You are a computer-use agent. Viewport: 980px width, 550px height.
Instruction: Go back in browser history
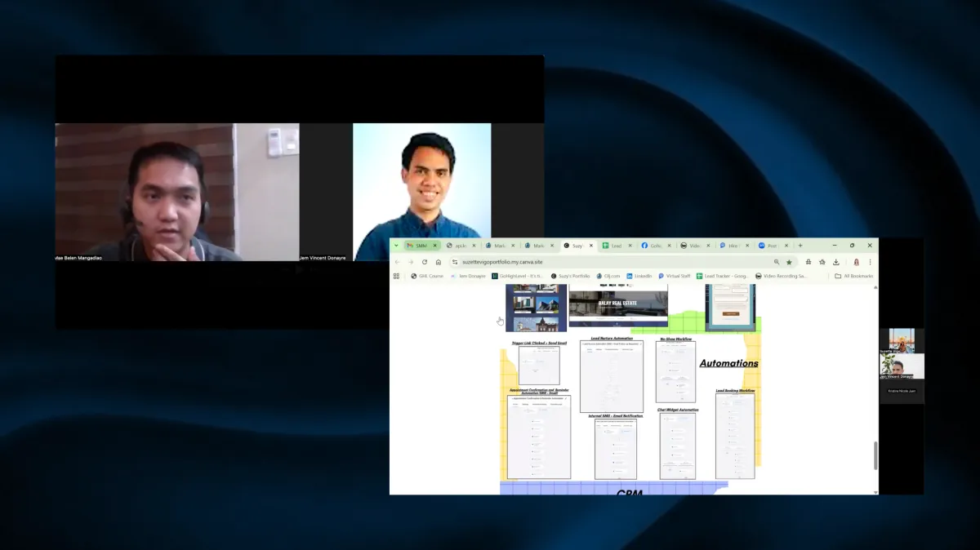[x=397, y=262]
